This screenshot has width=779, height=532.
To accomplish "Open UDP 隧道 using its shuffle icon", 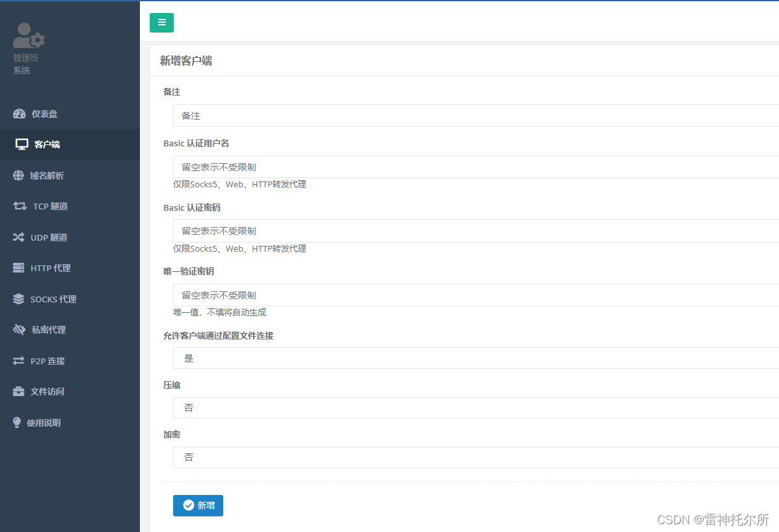I will [18, 237].
